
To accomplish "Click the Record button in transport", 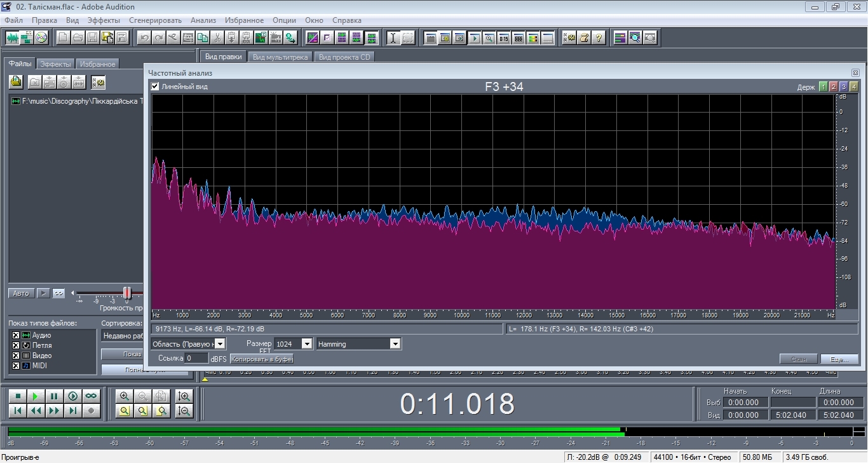I will 92,411.
